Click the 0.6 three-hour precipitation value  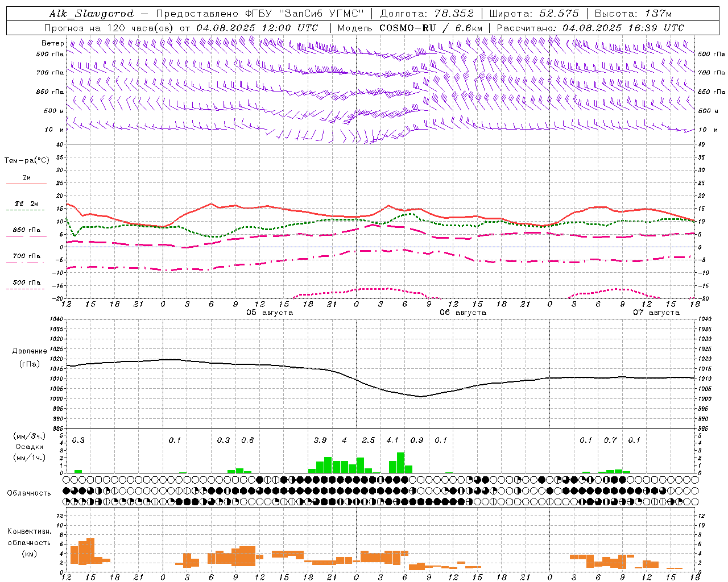click(247, 440)
